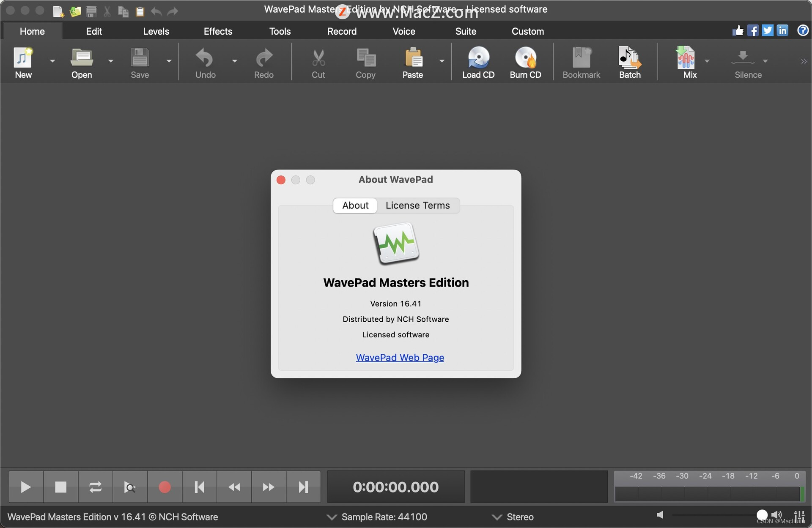Click the Load CD icon
Image resolution: width=812 pixels, height=528 pixels.
coord(478,57)
